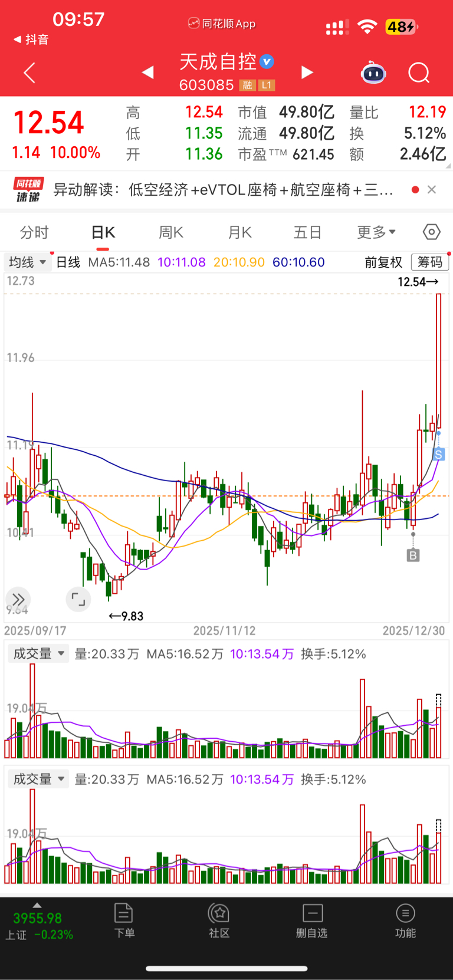453x980 pixels.
Task: Tap the 10.00% change value
Action: pyautogui.click(x=75, y=153)
